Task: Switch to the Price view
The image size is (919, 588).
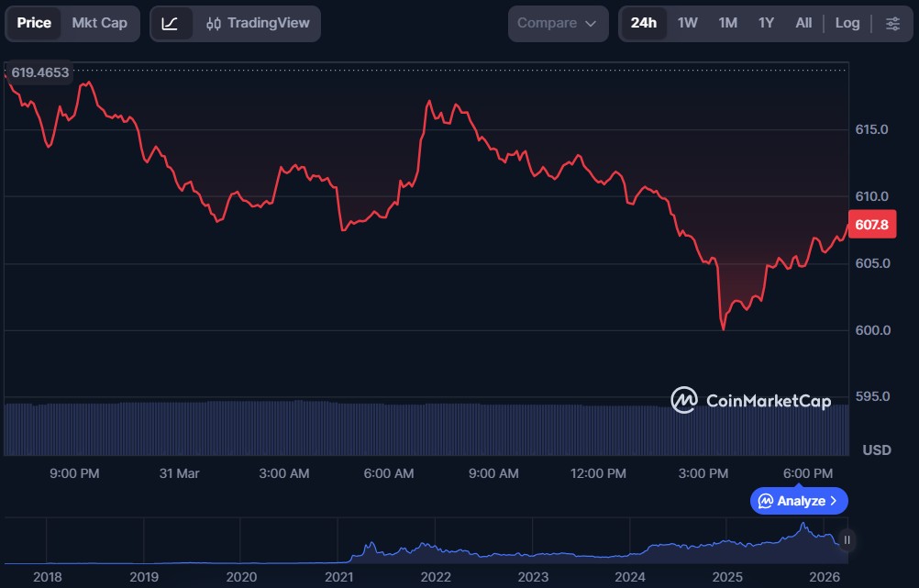Action: coord(34,23)
